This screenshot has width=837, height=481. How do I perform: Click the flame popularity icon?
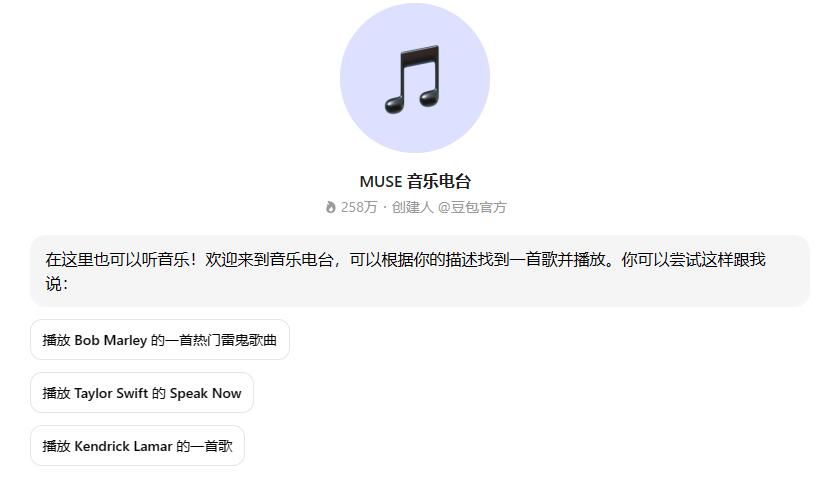[330, 207]
